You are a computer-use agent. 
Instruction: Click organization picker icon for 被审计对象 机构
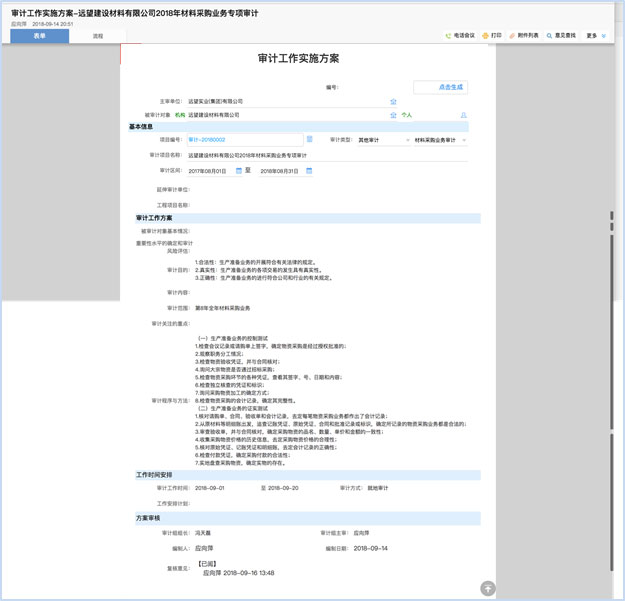[393, 115]
